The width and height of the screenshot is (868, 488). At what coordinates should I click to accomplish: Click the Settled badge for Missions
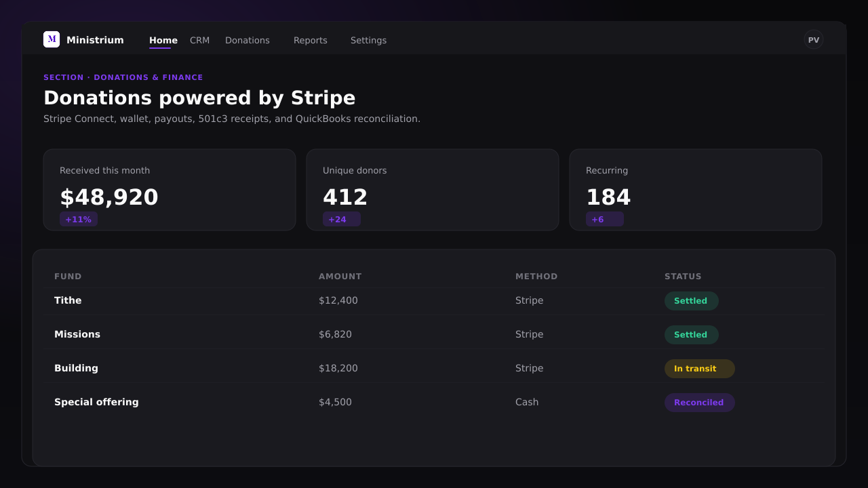tap(691, 335)
